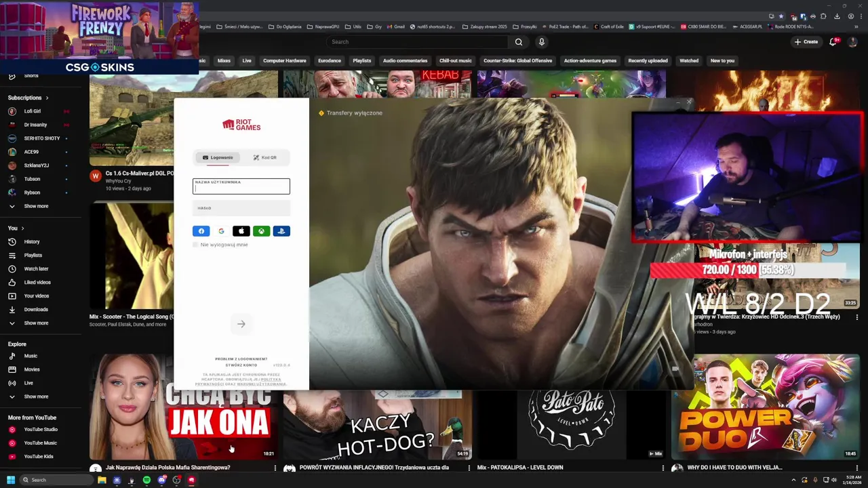This screenshot has height=488, width=868.
Task: Select the Eurodance filter chip
Action: coord(330,61)
